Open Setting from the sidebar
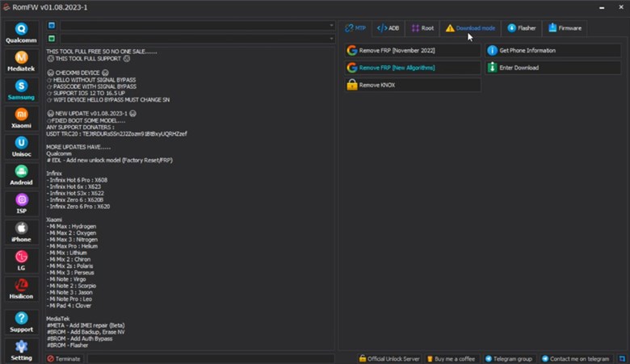Screen dimensions: 630x364 (x=21, y=350)
